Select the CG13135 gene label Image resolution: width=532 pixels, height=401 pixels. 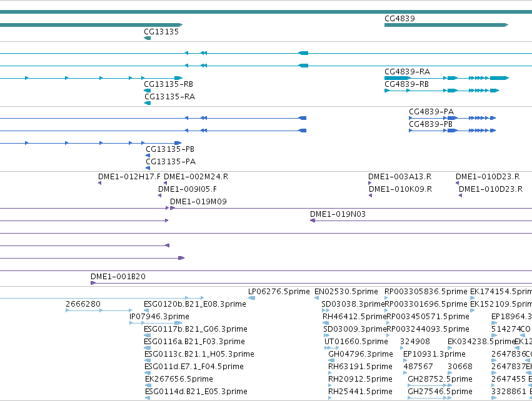(x=161, y=31)
